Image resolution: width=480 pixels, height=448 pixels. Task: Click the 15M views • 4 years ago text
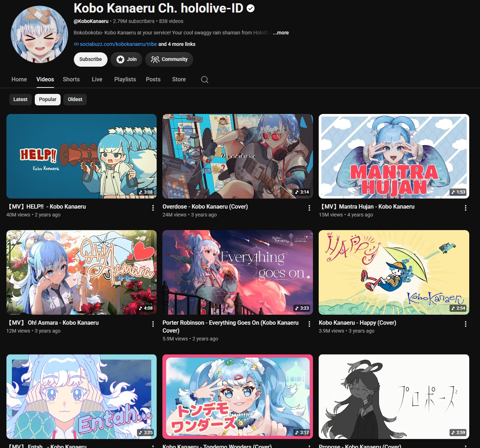[x=346, y=215]
